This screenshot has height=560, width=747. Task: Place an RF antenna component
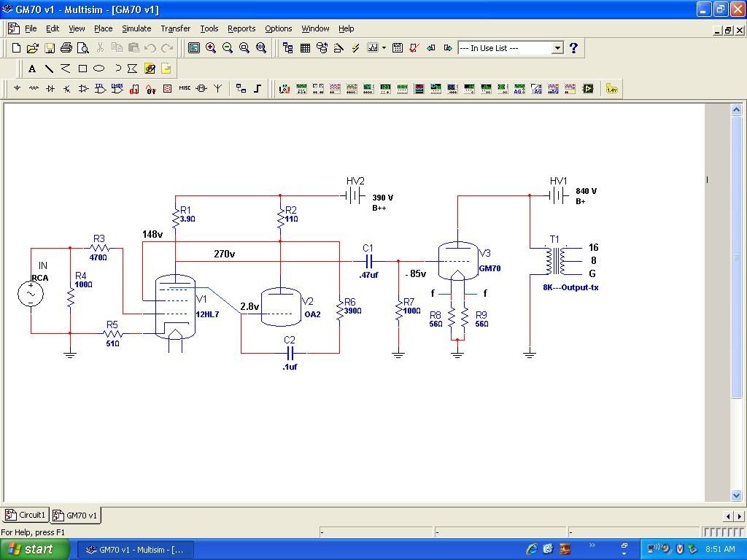coord(217,88)
